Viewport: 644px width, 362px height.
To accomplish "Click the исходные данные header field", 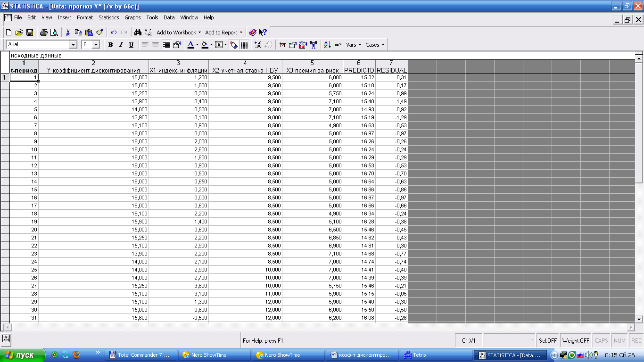I will coord(322,56).
